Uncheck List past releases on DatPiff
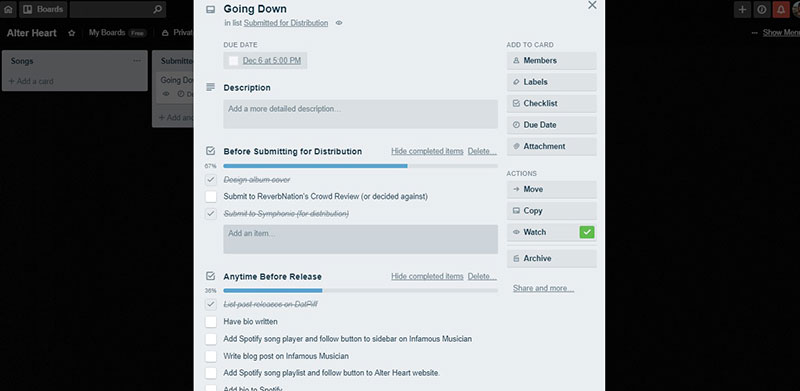Screen dimensions: 800x391 click(x=211, y=304)
